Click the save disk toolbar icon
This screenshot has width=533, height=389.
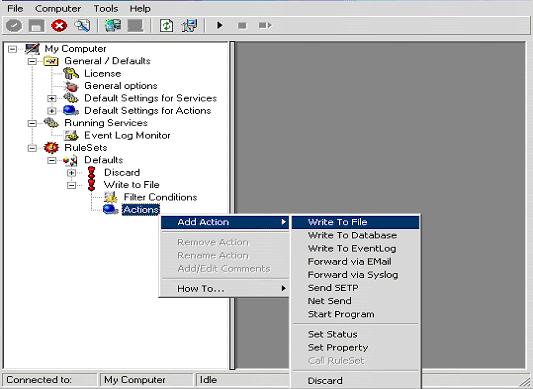pyautogui.click(x=36, y=26)
